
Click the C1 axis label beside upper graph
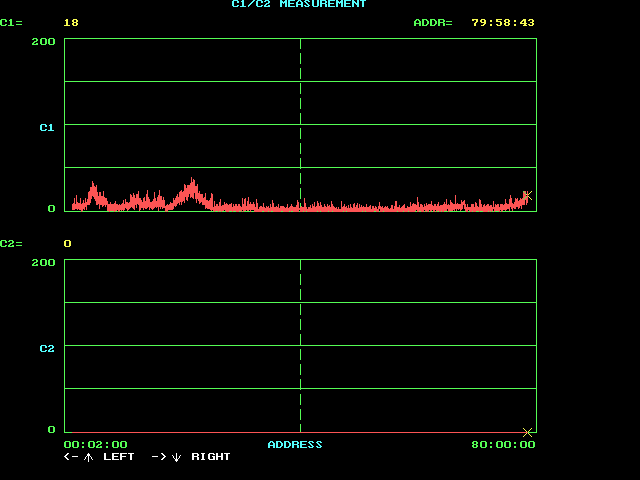47,128
